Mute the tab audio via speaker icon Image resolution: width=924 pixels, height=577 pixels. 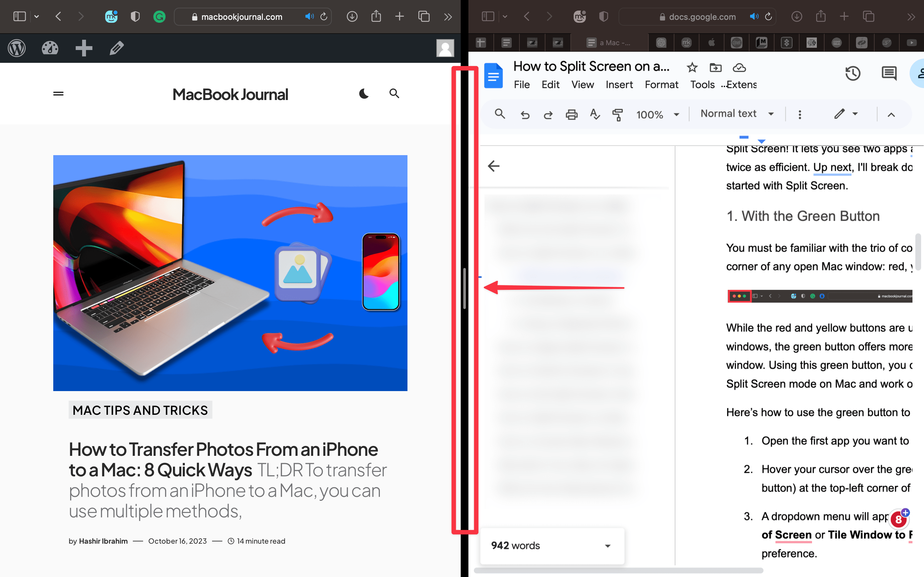309,16
